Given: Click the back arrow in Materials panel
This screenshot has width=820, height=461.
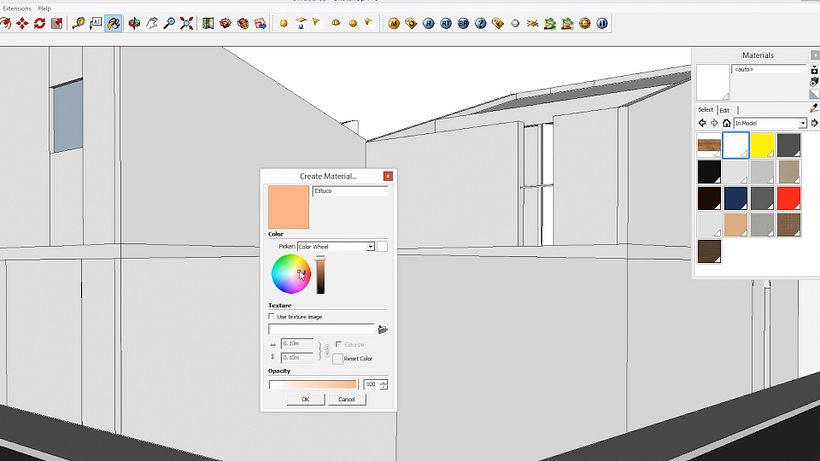Looking at the screenshot, I should coord(702,123).
